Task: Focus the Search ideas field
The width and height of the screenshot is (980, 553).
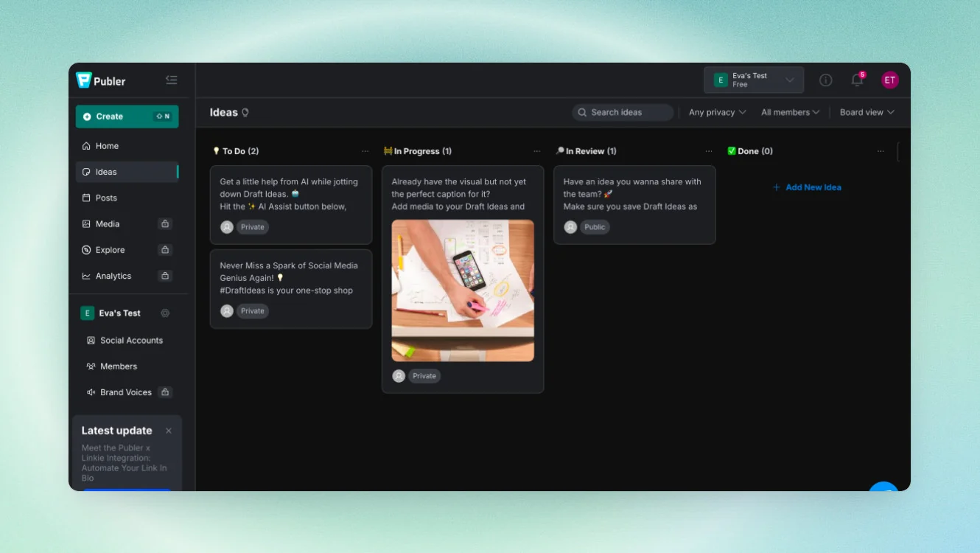Action: point(623,113)
